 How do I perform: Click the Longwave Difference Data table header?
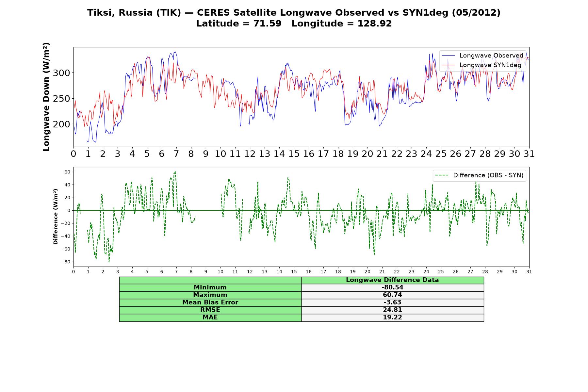pos(393,280)
